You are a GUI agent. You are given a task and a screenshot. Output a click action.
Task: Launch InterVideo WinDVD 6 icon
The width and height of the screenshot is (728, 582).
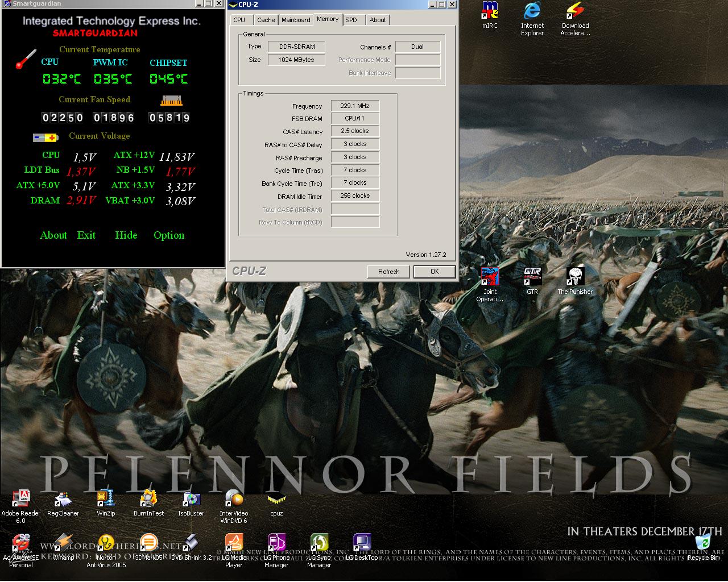[x=234, y=506]
